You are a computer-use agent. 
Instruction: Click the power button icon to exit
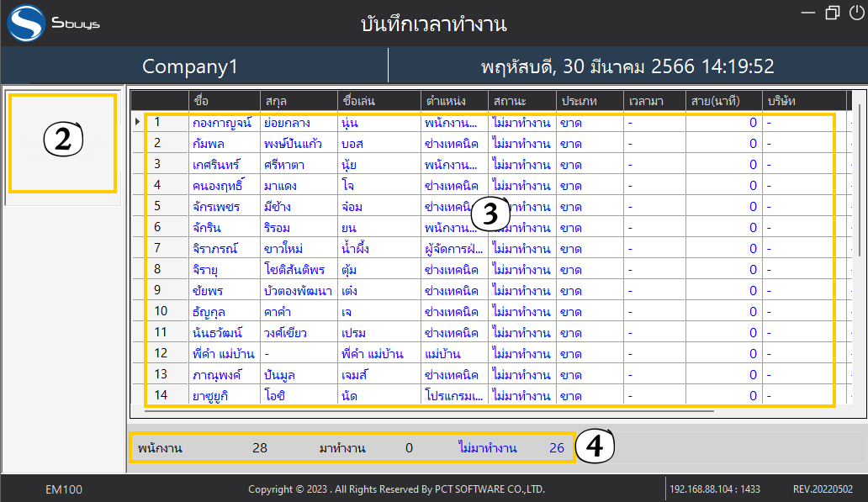[856, 13]
